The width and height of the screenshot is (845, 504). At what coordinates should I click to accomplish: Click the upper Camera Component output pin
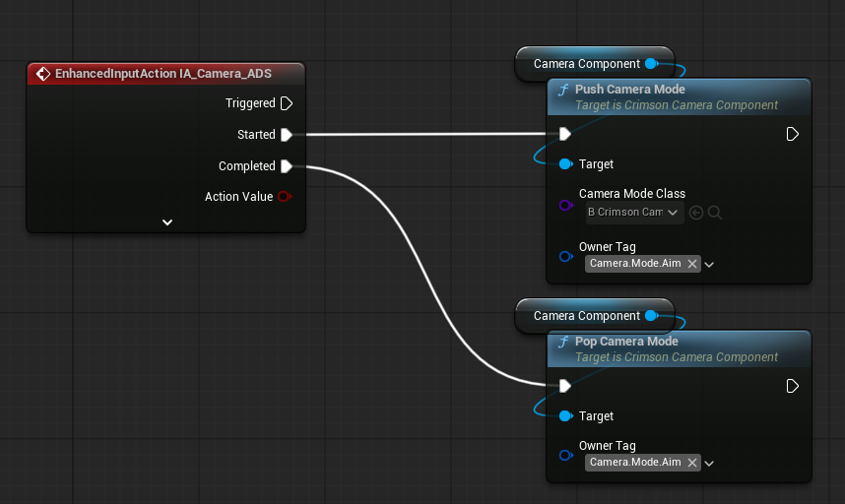click(x=652, y=64)
